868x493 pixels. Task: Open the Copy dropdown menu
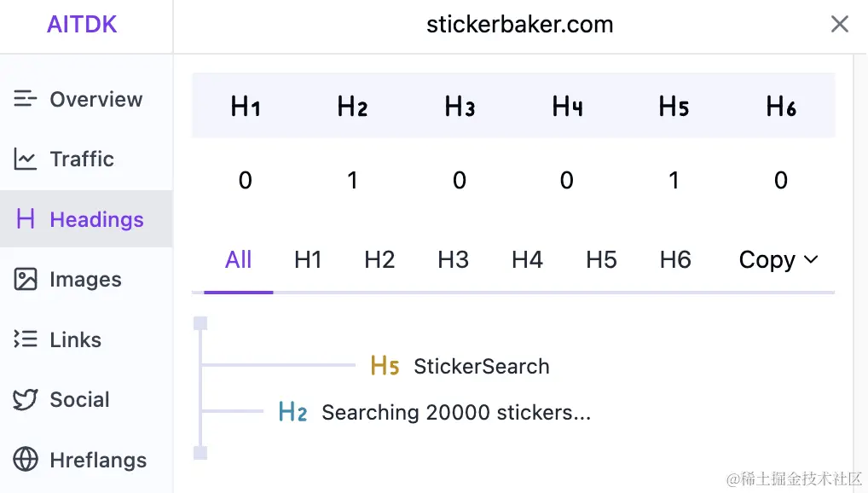click(x=778, y=260)
